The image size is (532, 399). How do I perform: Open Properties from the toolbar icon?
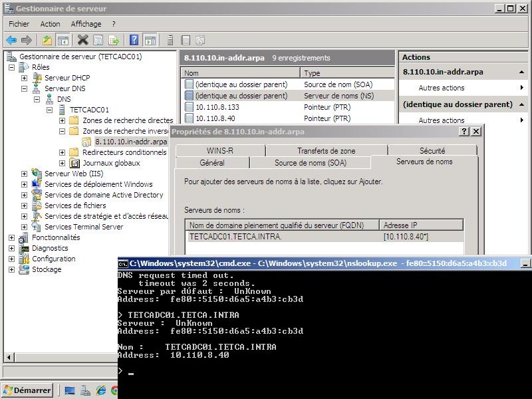pyautogui.click(x=98, y=41)
